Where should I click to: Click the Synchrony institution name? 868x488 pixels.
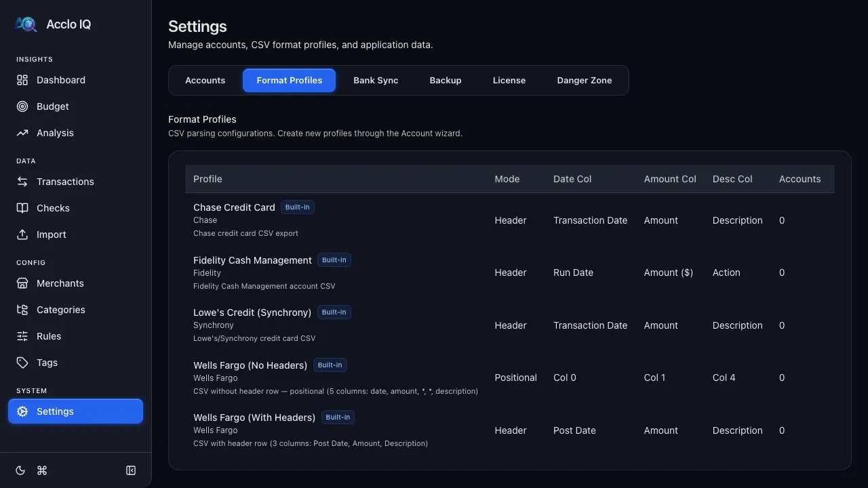214,325
